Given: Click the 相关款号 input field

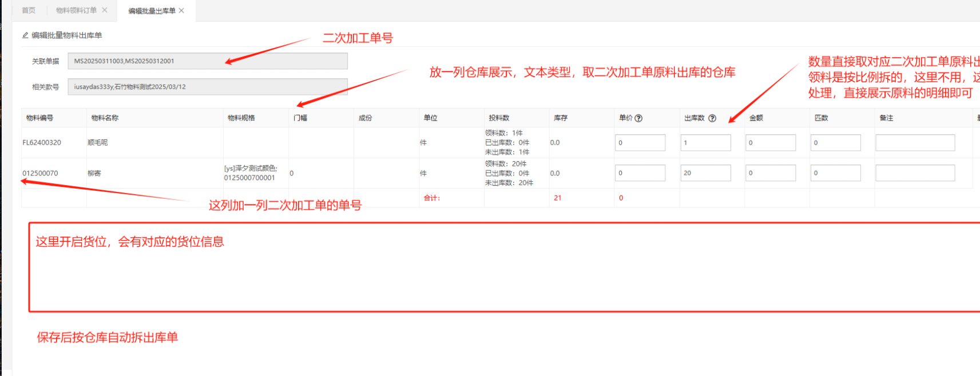Looking at the screenshot, I should 207,87.
